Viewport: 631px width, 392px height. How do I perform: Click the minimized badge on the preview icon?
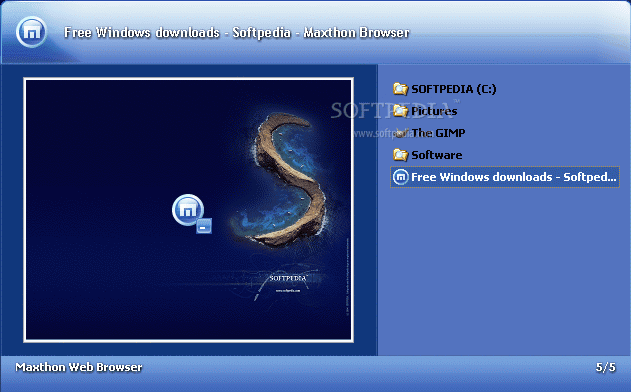204,226
